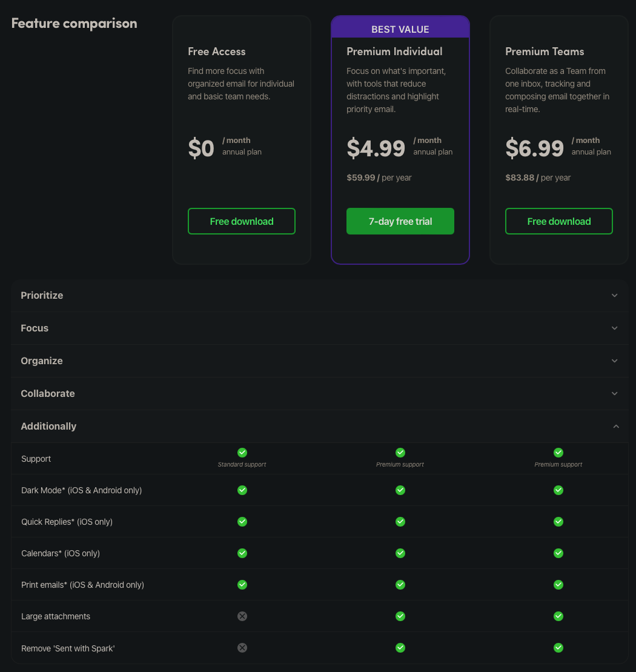Screen dimensions: 636x672
Task: Expand the Collaborate section chevron
Action: tap(614, 393)
